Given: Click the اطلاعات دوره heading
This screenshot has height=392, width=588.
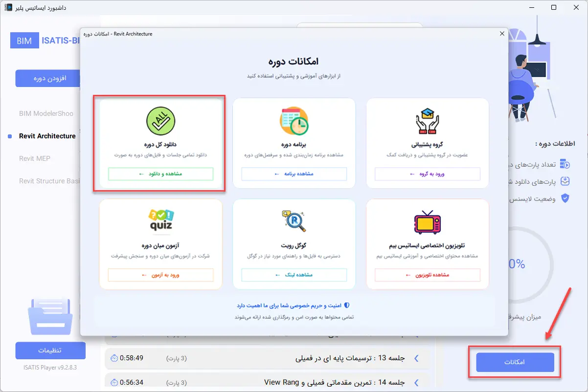Looking at the screenshot, I should coord(555,144).
